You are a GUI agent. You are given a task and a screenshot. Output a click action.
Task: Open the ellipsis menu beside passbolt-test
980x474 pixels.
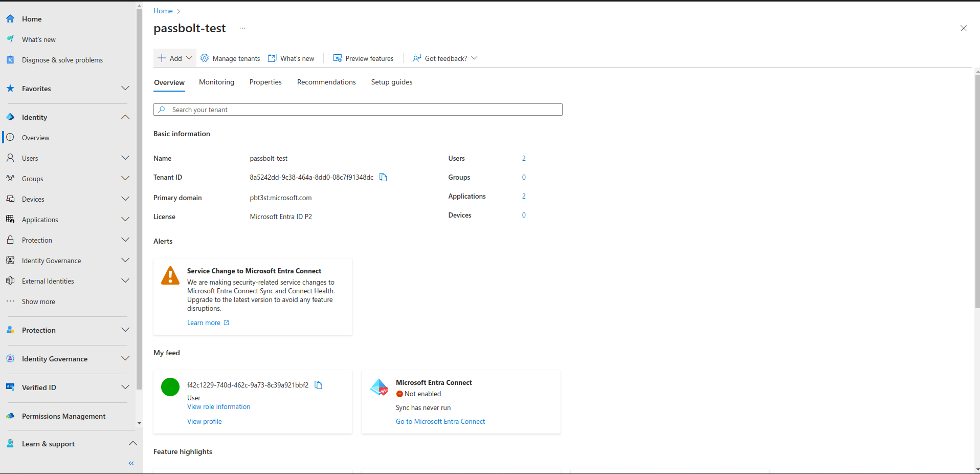coord(242,28)
